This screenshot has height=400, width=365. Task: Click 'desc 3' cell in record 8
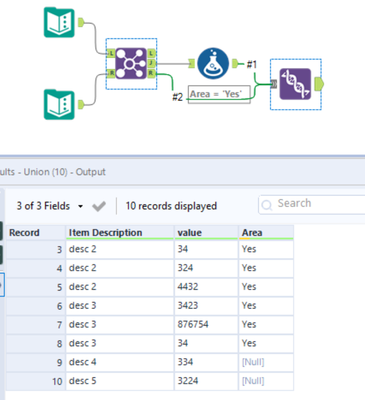coord(120,343)
